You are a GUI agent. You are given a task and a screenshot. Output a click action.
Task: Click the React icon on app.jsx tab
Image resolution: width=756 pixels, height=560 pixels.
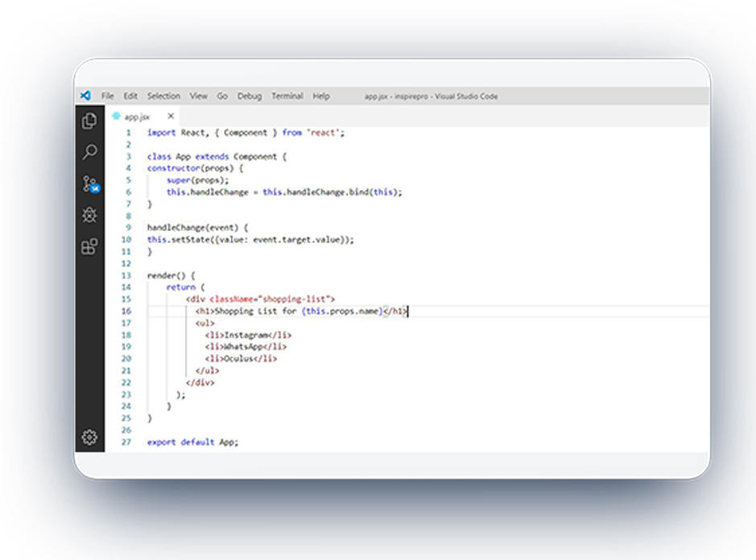tap(116, 116)
